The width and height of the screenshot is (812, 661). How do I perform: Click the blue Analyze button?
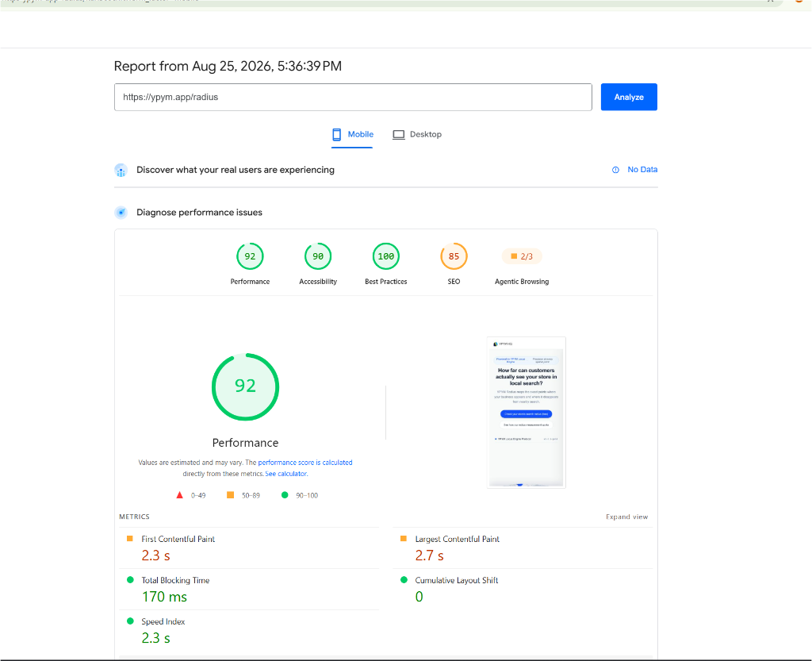coord(629,97)
